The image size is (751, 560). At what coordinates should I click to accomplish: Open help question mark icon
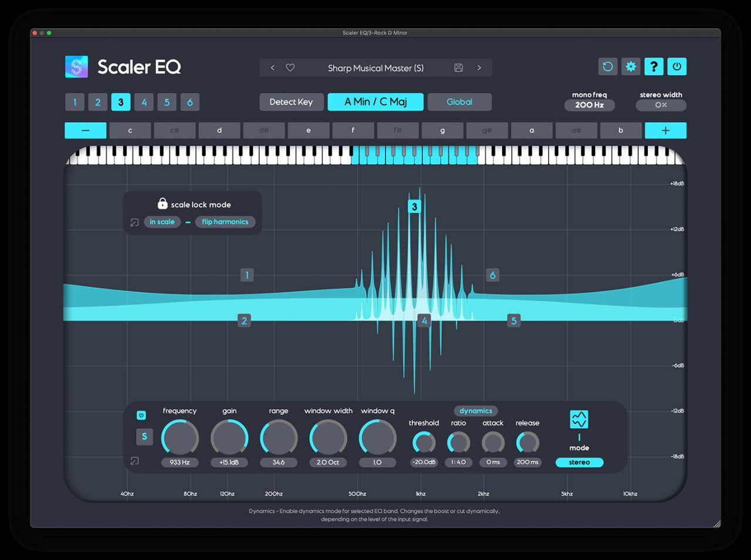pos(654,66)
